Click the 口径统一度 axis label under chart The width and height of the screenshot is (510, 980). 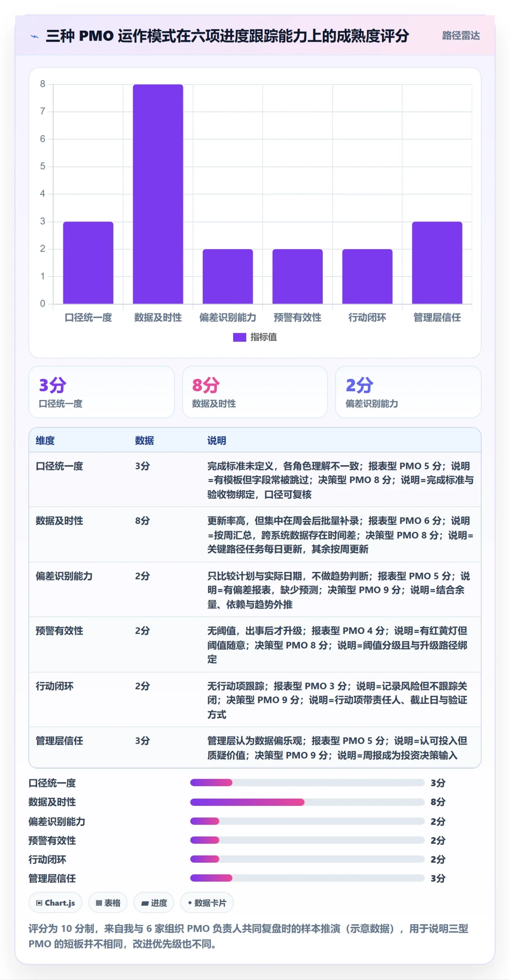click(x=88, y=317)
